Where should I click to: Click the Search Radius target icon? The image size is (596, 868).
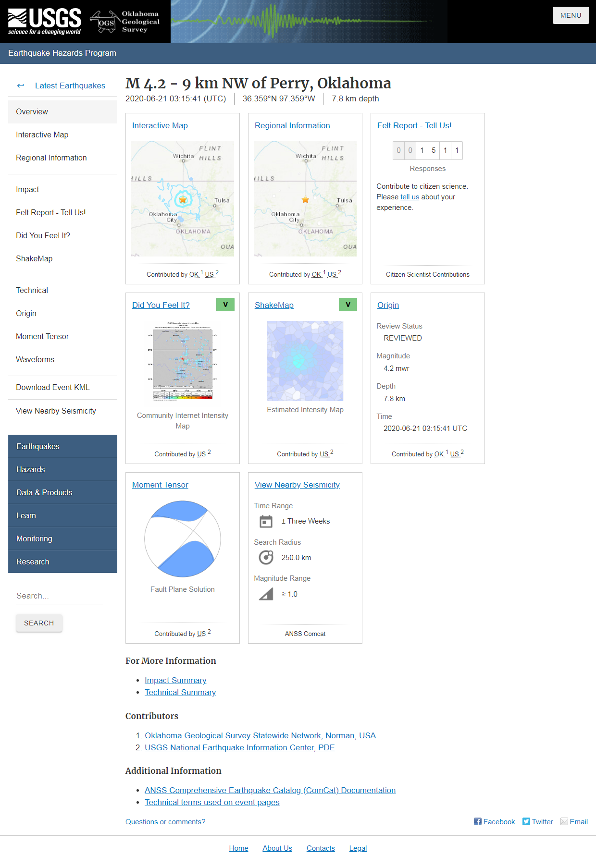tap(266, 557)
